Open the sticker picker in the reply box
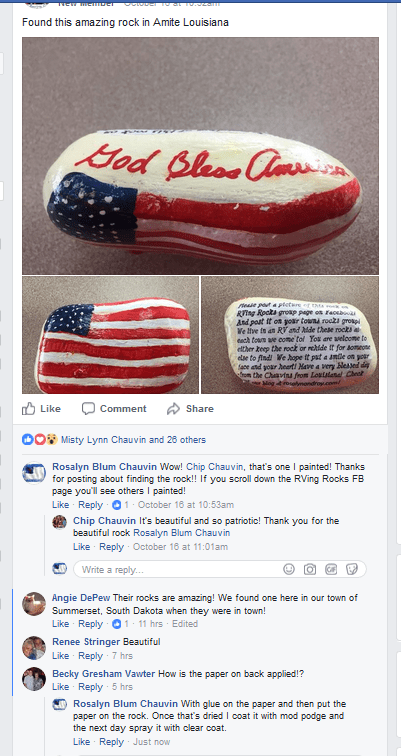Image resolution: width=401 pixels, height=756 pixels. [x=352, y=569]
